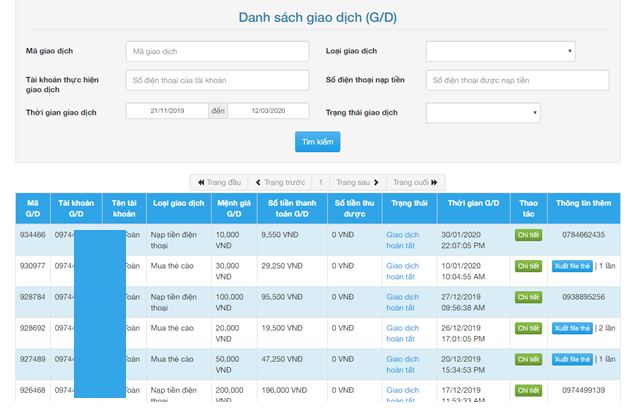Image resolution: width=630 pixels, height=420 pixels.
Task: Click Giao dịch hoàn tất status of 934466
Action: (403, 240)
